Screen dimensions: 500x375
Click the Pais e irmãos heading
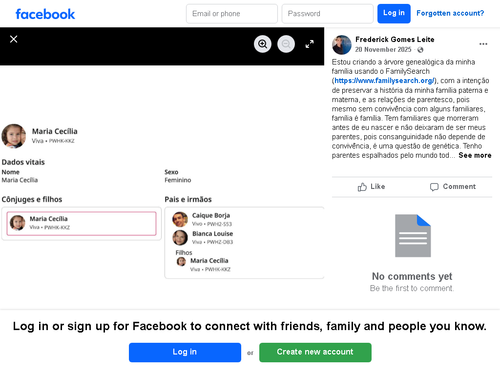pos(188,199)
